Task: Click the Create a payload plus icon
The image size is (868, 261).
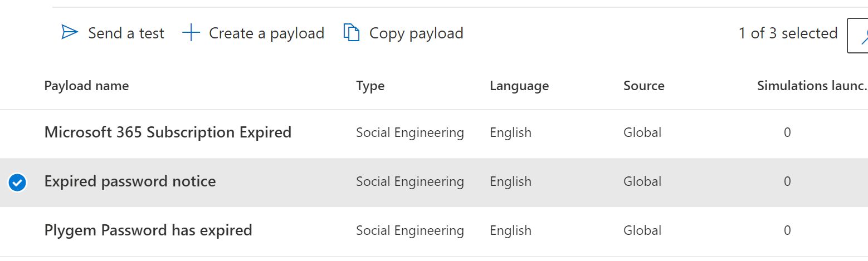Action: click(x=191, y=33)
